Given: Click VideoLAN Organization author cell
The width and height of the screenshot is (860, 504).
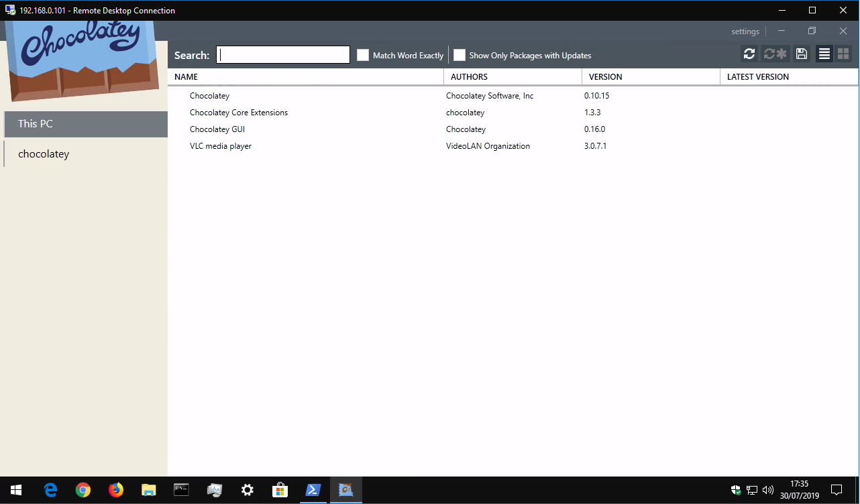Looking at the screenshot, I should [x=488, y=146].
